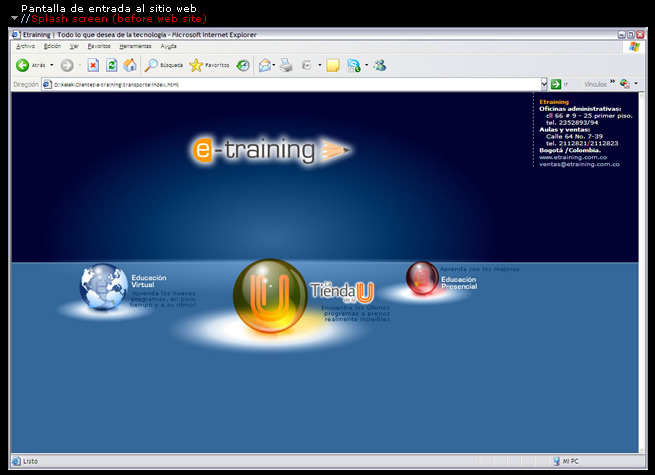
Task: Click the Tienda U orange sphere
Action: (269, 294)
